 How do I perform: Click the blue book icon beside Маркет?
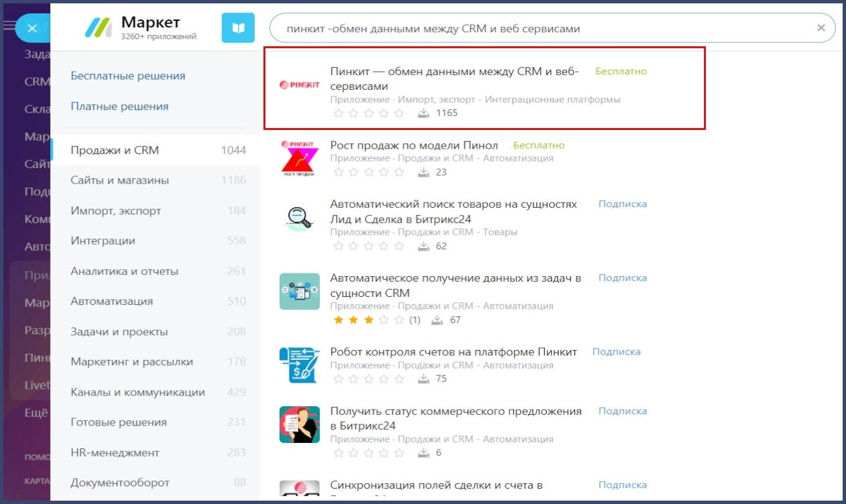(238, 27)
